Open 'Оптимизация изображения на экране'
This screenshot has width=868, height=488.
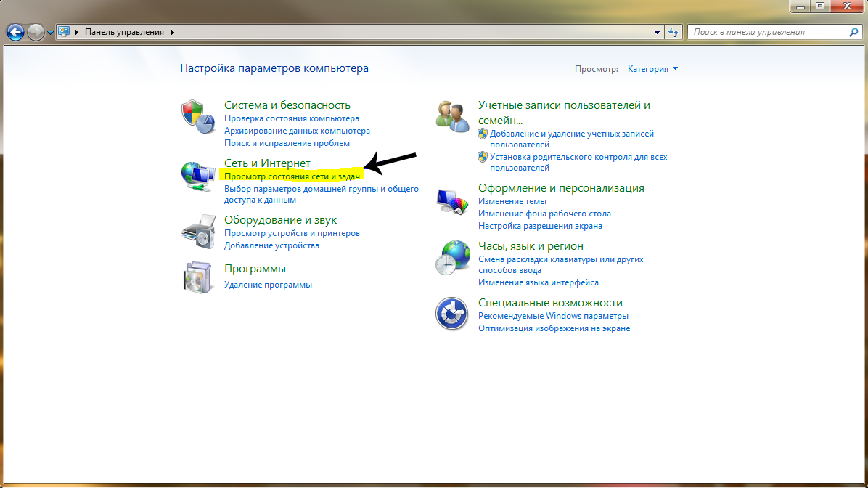[x=554, y=328]
